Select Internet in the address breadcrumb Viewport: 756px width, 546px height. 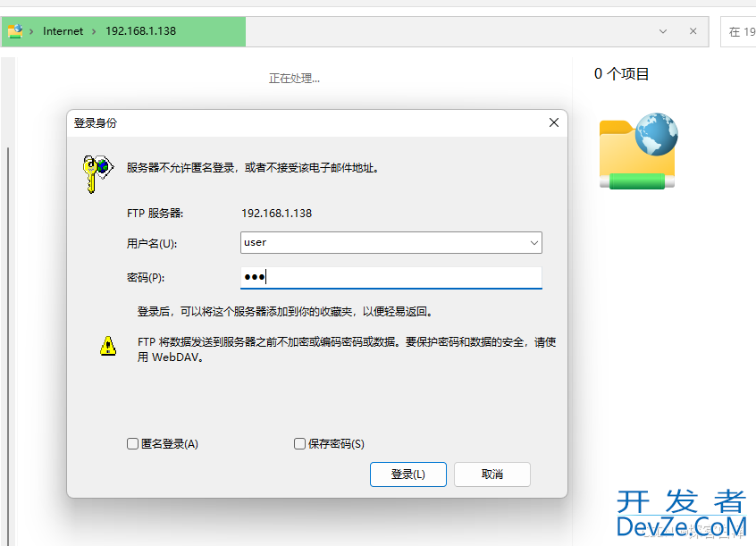[63, 31]
